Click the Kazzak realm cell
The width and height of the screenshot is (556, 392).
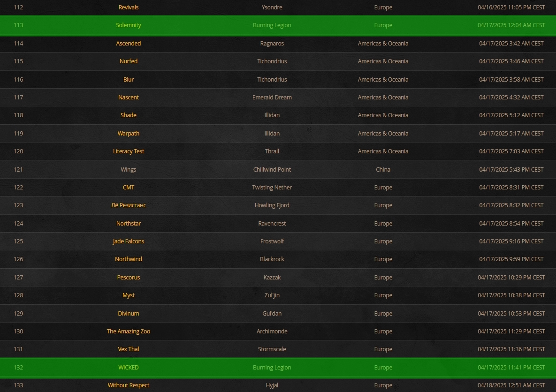272,278
